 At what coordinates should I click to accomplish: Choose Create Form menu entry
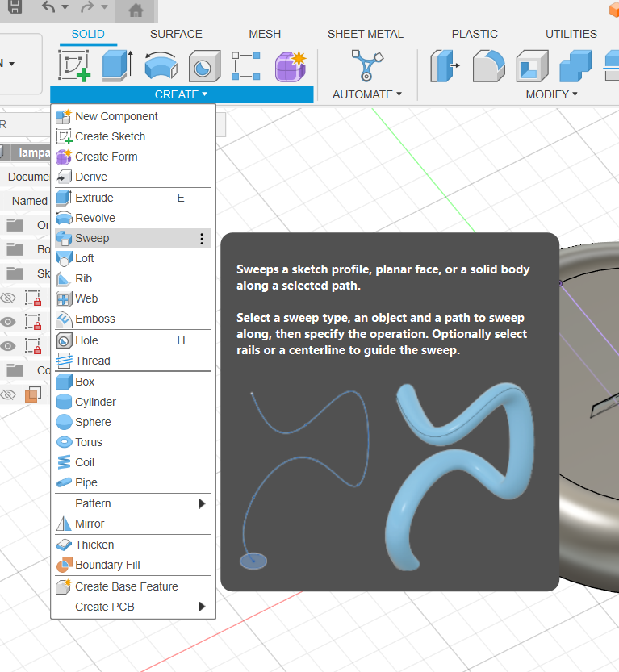coord(133,157)
